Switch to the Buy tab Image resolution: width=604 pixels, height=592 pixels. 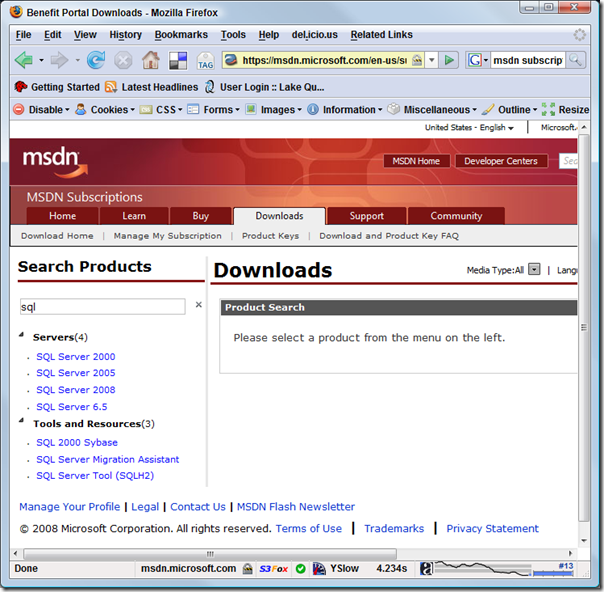[201, 216]
